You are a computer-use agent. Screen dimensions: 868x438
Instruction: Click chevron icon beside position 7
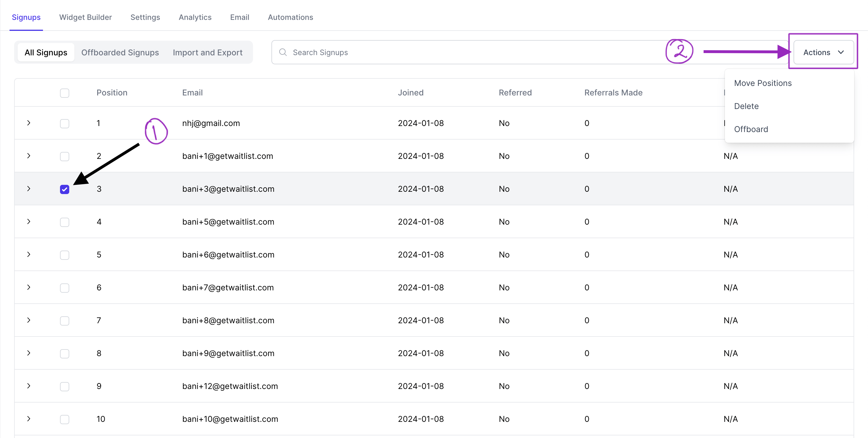click(x=29, y=320)
